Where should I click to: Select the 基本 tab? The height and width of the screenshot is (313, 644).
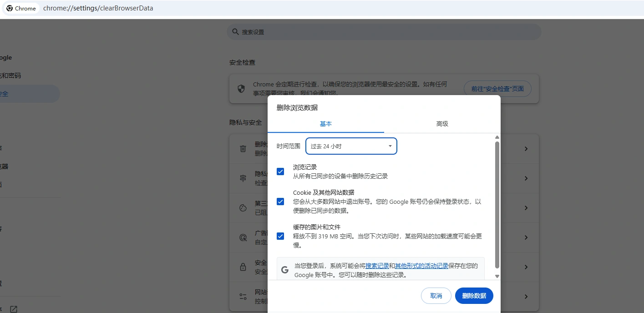click(325, 123)
